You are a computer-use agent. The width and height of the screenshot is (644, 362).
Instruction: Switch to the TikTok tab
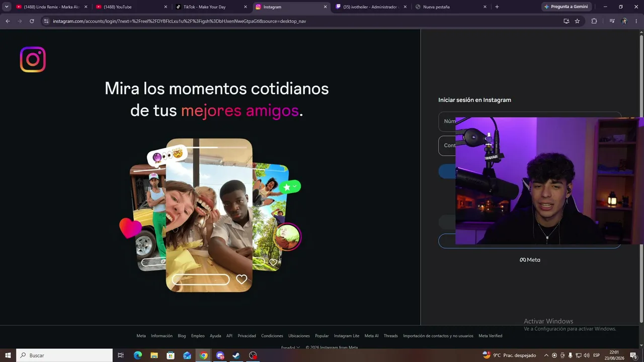point(211,7)
